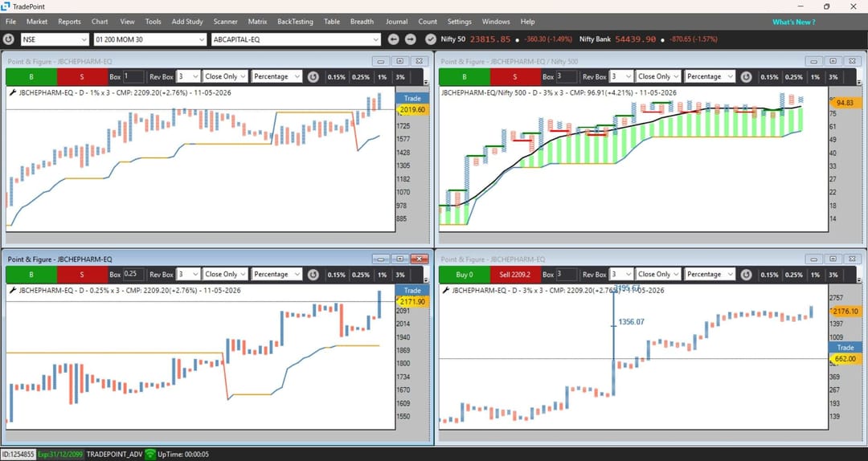Open the Matrix menu

(257, 22)
